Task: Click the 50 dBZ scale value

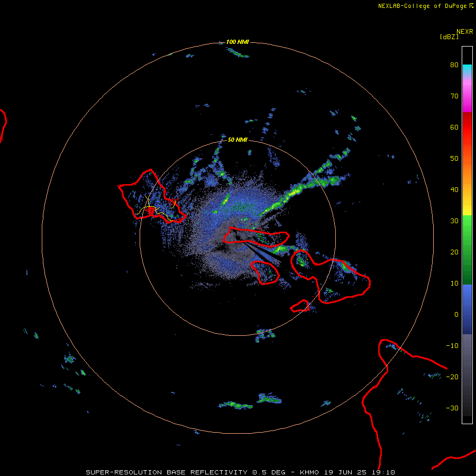Action: [x=454, y=159]
